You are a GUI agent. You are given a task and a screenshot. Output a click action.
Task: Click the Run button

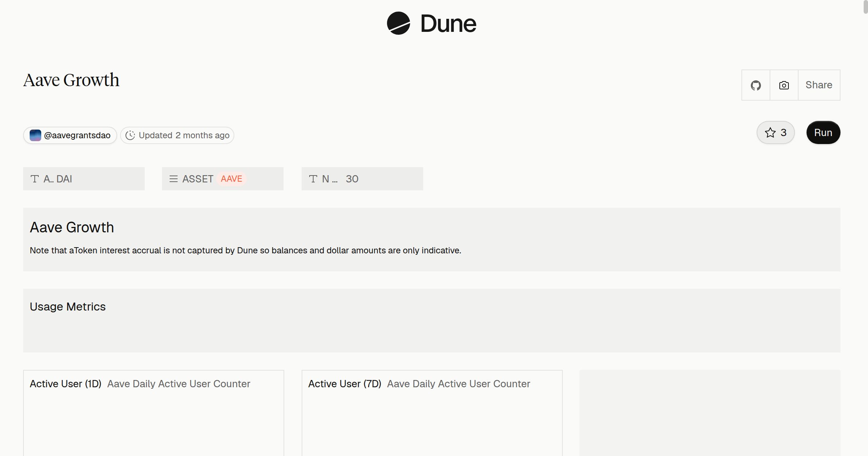(823, 132)
